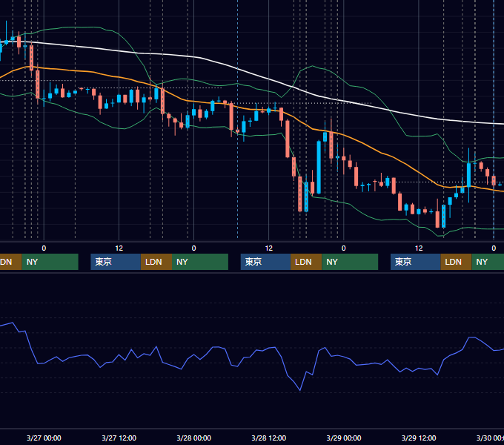Image resolution: width=504 pixels, height=445 pixels.
Task: Click hour label 12 above 3/29 12:00
Action: (x=419, y=248)
